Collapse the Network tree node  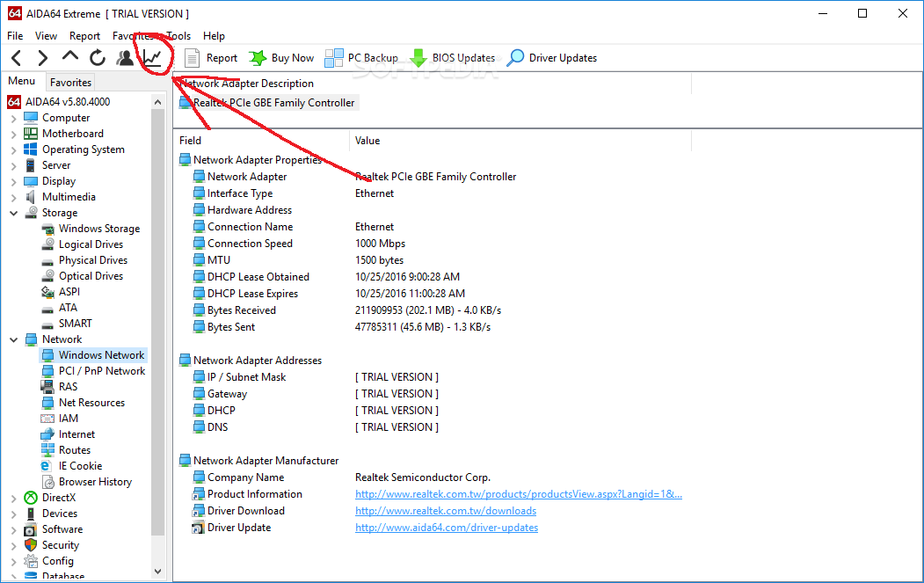click(x=13, y=340)
